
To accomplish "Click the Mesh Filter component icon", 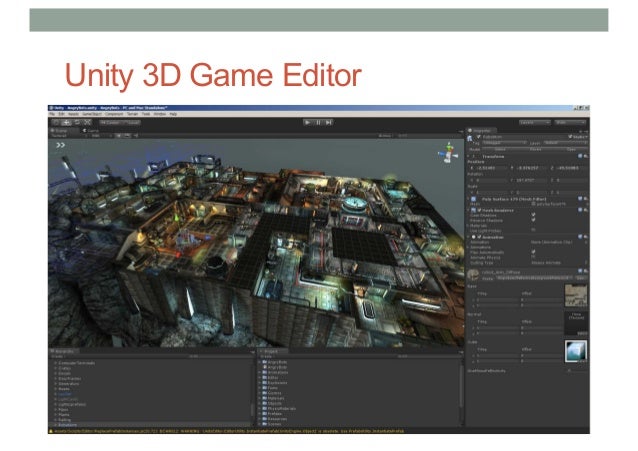I will click(x=474, y=199).
